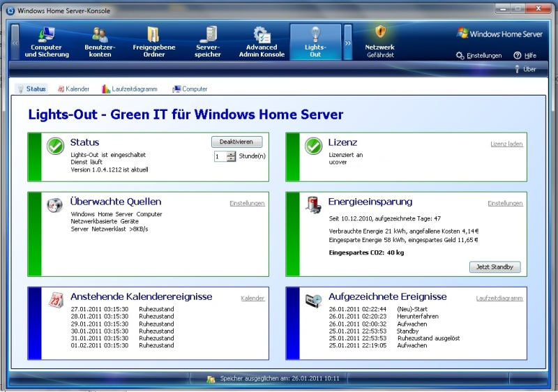This screenshot has width=558, height=392.
Task: Open Computer und Sicherung tab
Action: (47, 43)
